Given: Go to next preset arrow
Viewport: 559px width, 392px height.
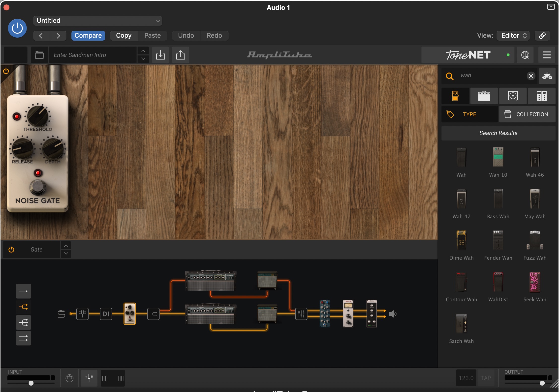Looking at the screenshot, I should click(x=58, y=36).
